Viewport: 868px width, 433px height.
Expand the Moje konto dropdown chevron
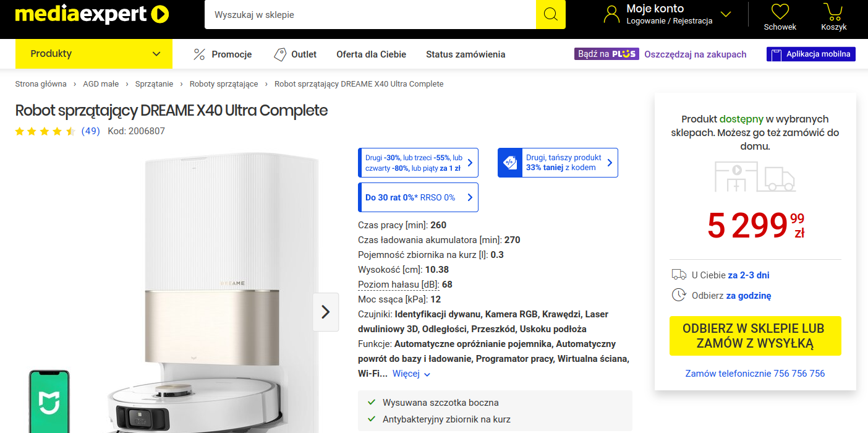pos(726,14)
